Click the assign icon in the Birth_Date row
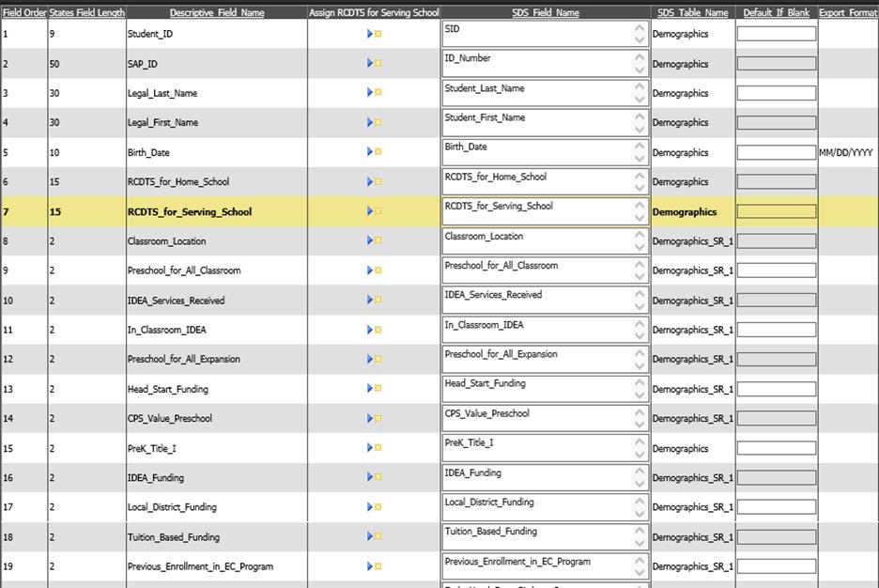This screenshot has width=879, height=588. click(374, 152)
